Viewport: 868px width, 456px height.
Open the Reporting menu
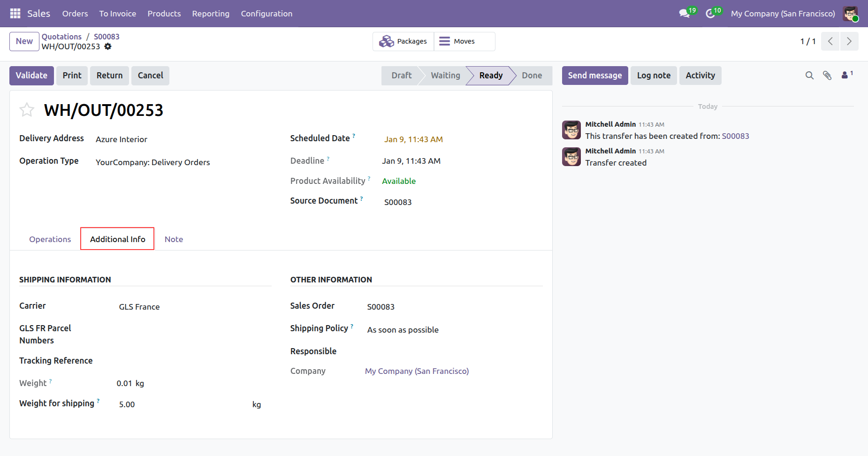coord(211,14)
